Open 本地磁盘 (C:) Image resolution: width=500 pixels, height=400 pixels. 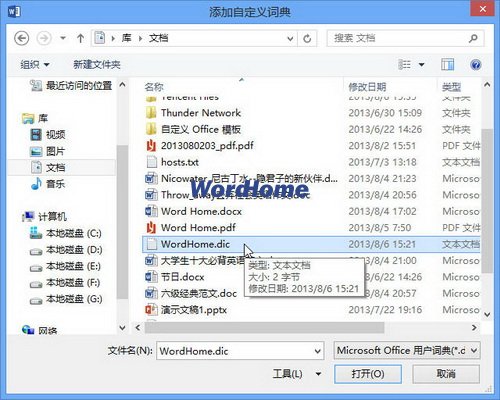[x=66, y=233]
